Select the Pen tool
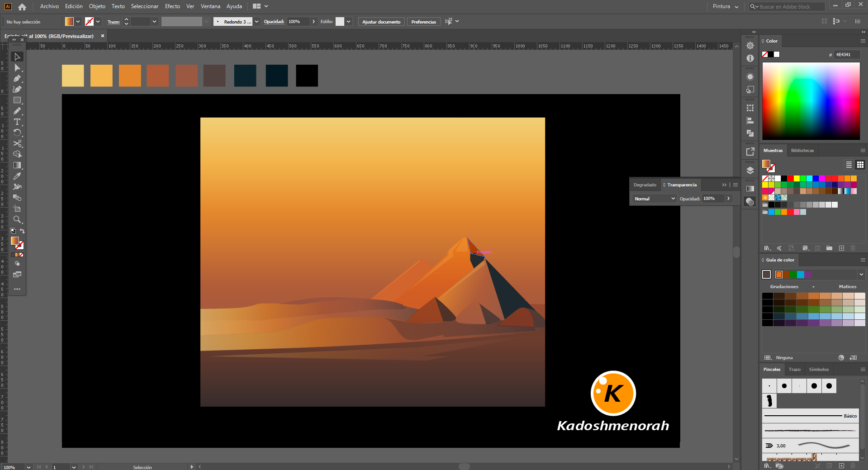 pyautogui.click(x=17, y=79)
